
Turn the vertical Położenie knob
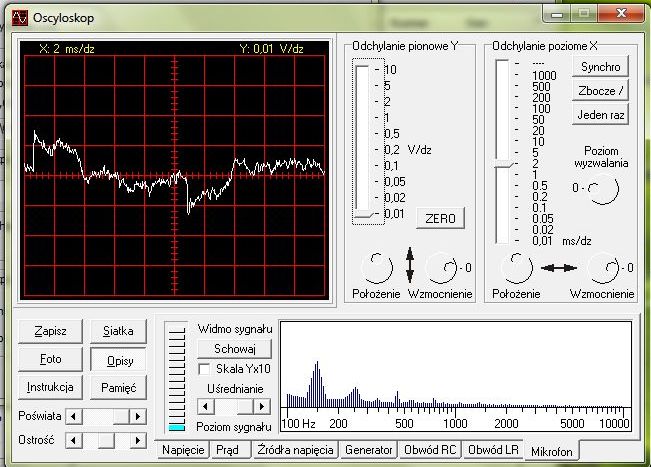tap(376, 267)
